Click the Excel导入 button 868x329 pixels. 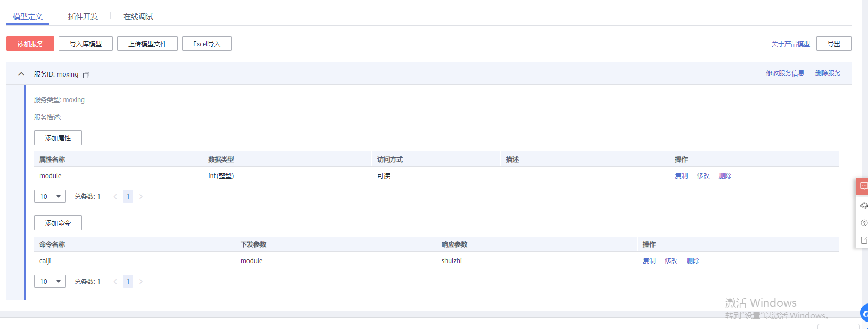click(x=206, y=44)
